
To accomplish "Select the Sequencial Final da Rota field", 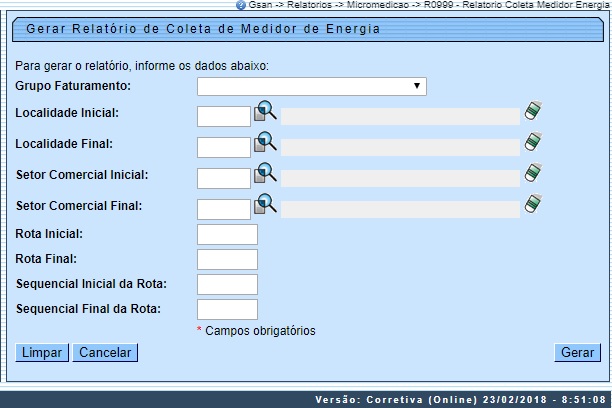I will [228, 309].
